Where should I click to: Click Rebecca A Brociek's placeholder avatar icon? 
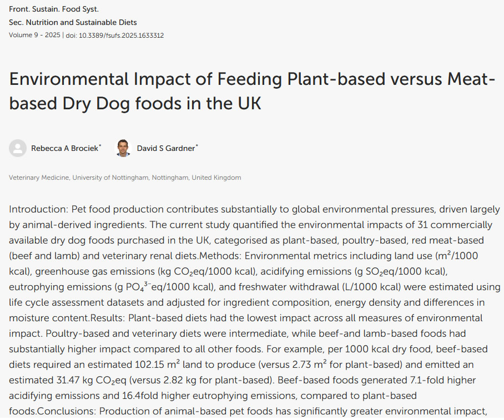pyautogui.click(x=18, y=148)
